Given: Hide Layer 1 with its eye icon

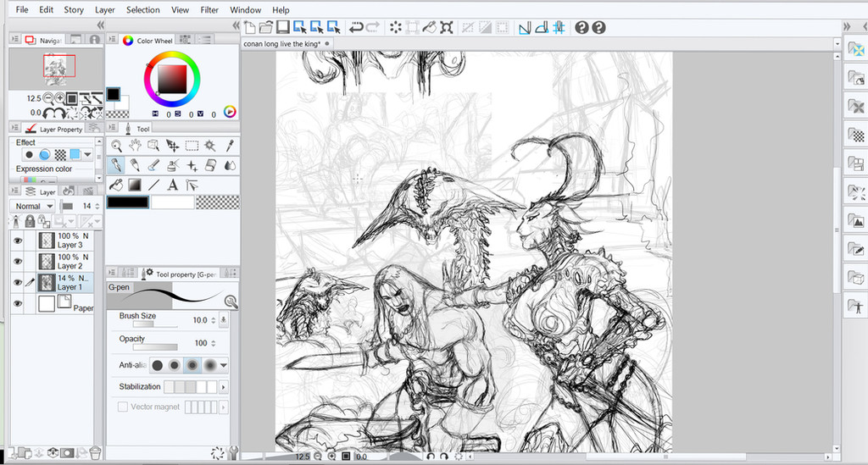Looking at the screenshot, I should (18, 282).
